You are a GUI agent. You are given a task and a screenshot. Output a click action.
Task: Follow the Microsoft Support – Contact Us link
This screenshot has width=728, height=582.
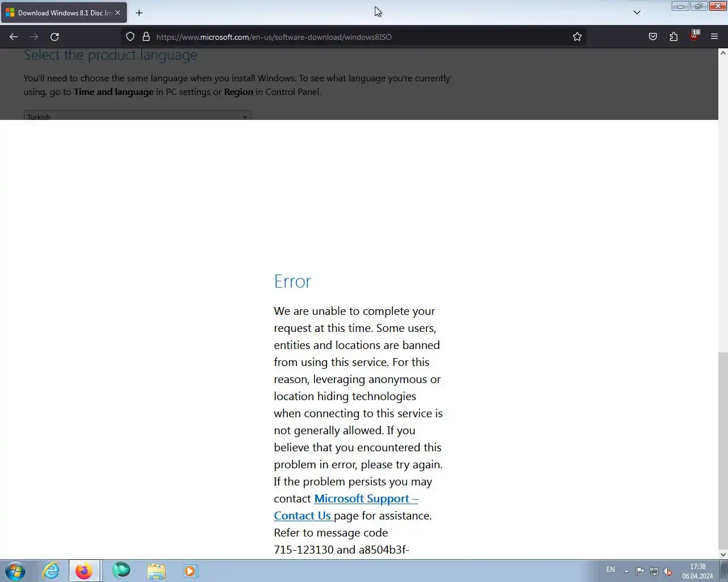346,507
